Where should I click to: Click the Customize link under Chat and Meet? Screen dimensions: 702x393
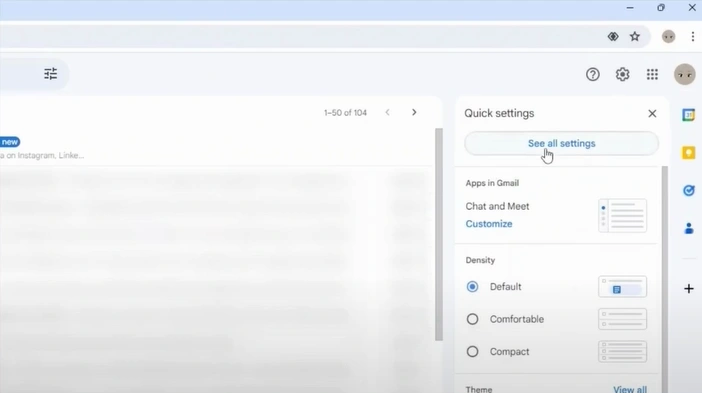click(488, 224)
